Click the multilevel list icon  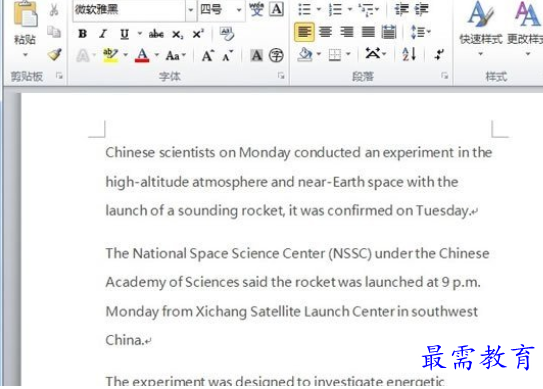coord(368,10)
